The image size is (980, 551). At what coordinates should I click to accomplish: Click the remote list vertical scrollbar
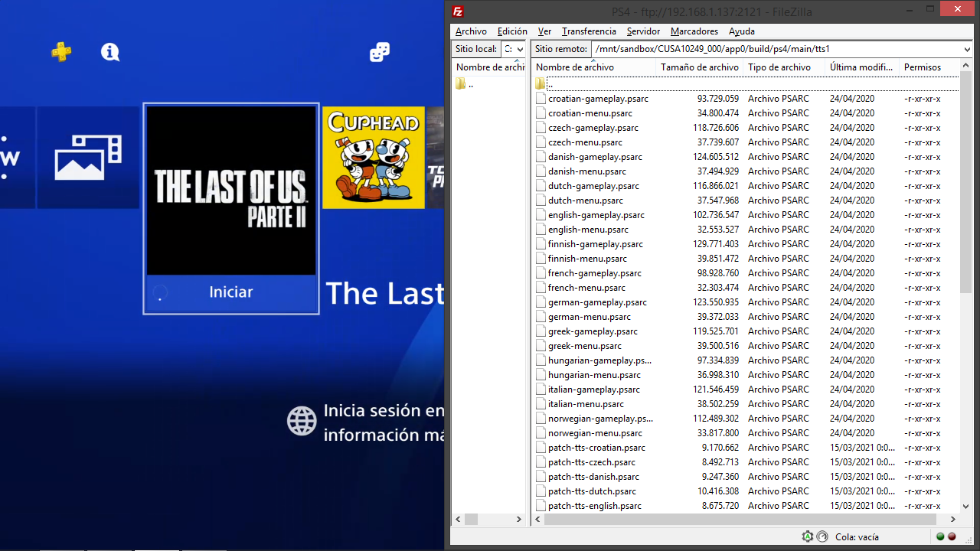click(x=966, y=184)
